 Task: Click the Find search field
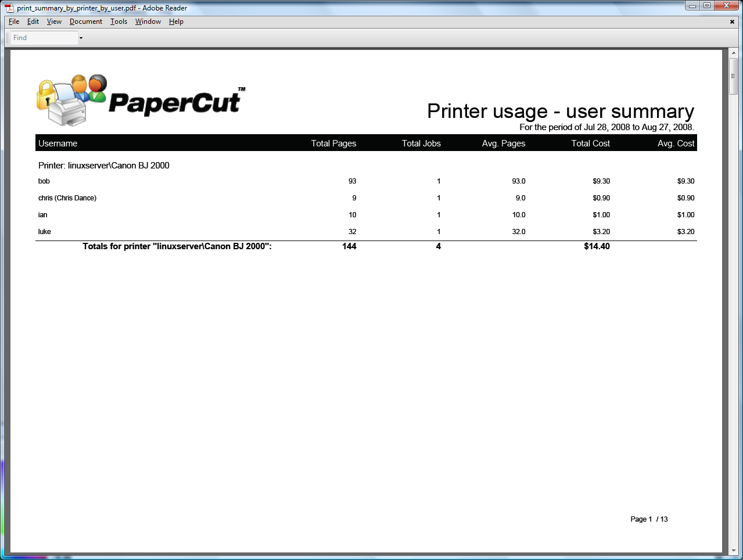tap(44, 38)
